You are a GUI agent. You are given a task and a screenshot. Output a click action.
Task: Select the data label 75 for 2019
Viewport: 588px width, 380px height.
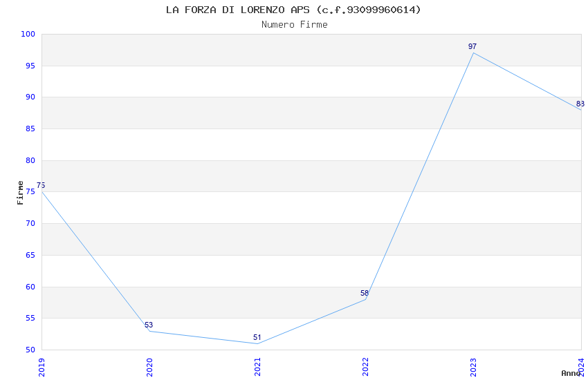pyautogui.click(x=41, y=185)
